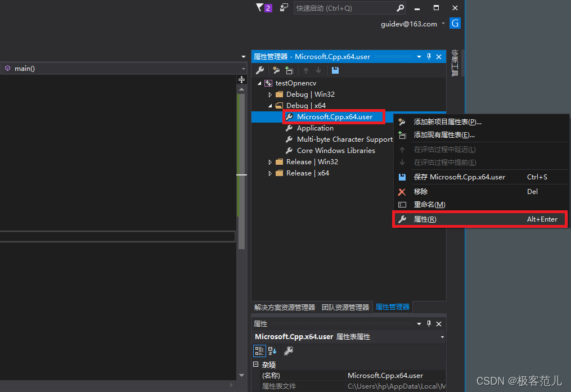Select the categorized view icon in 属性 panel
Image resolution: width=571 pixels, height=392 pixels.
pyautogui.click(x=259, y=350)
